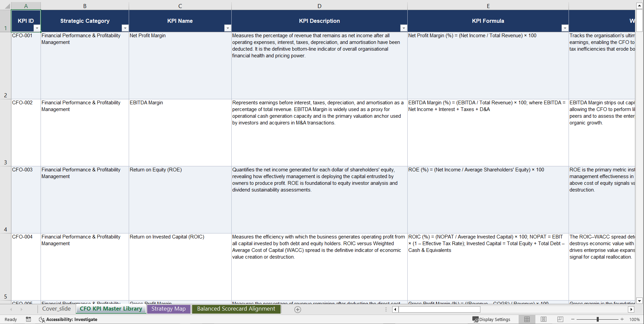The height and width of the screenshot is (324, 644).
Task: Select the Net Profit Margin name cell
Action: click(x=180, y=65)
